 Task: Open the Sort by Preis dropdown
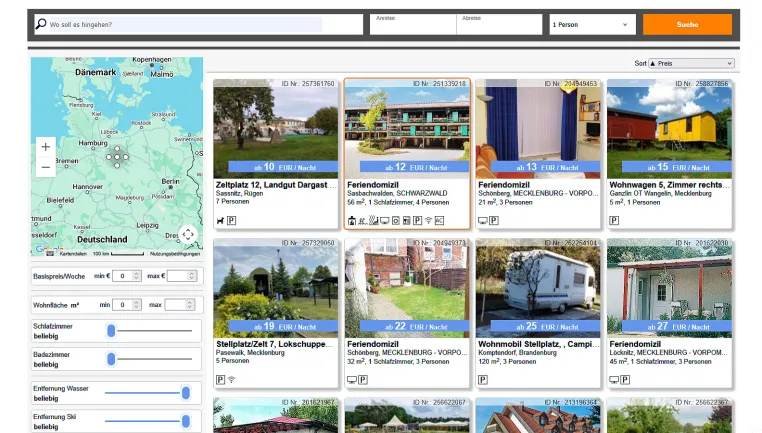691,64
